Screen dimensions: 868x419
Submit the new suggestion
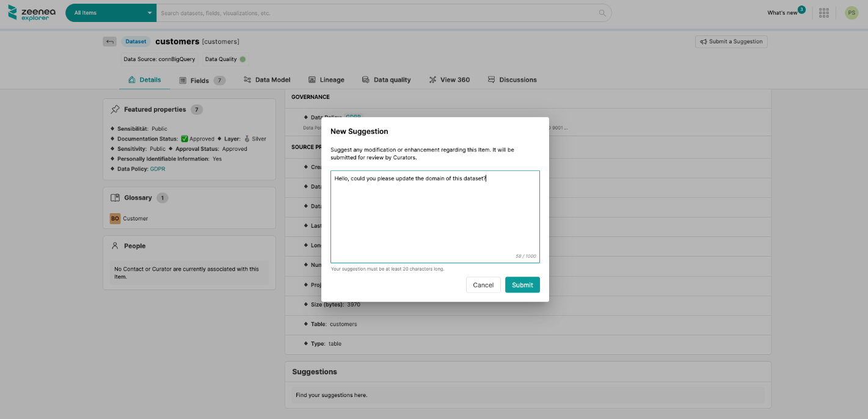[522, 285]
